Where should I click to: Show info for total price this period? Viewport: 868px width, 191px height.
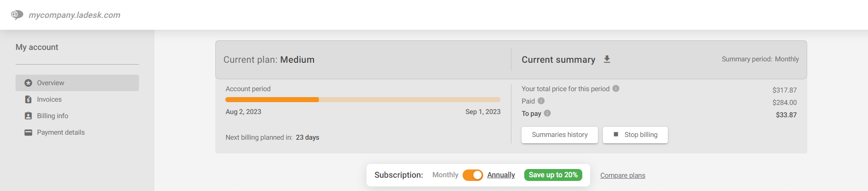(x=616, y=88)
